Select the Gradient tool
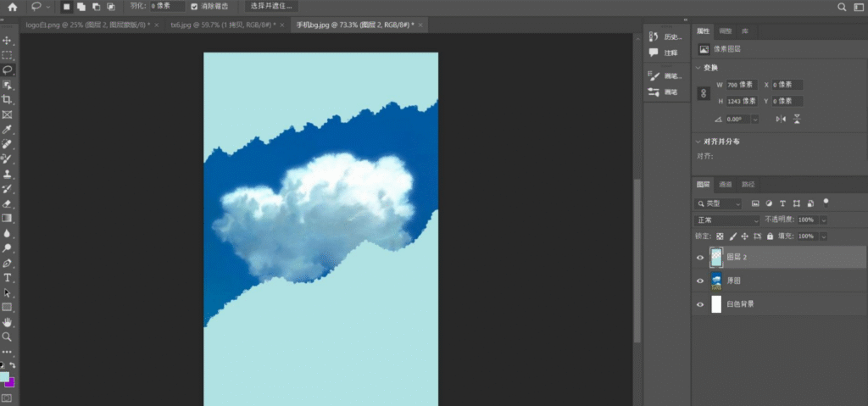Viewport: 868px width, 406px height. 7,218
